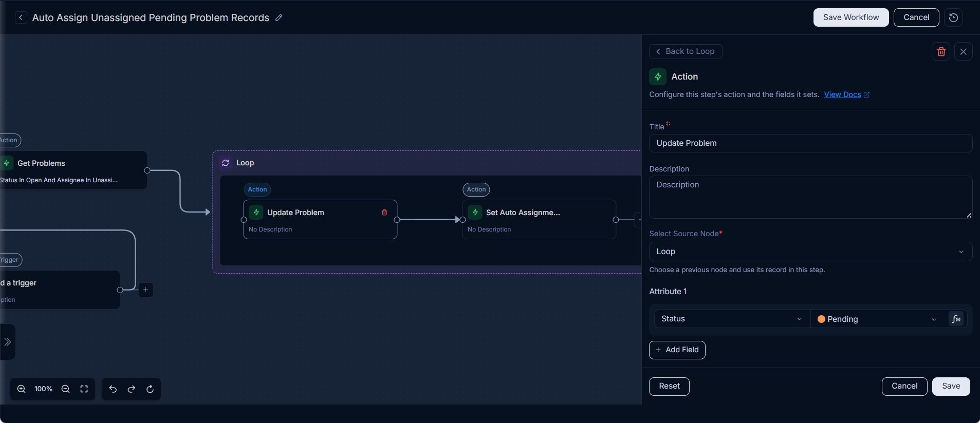This screenshot has height=423, width=980.
Task: Select the Update Problem node
Action: coord(320,220)
